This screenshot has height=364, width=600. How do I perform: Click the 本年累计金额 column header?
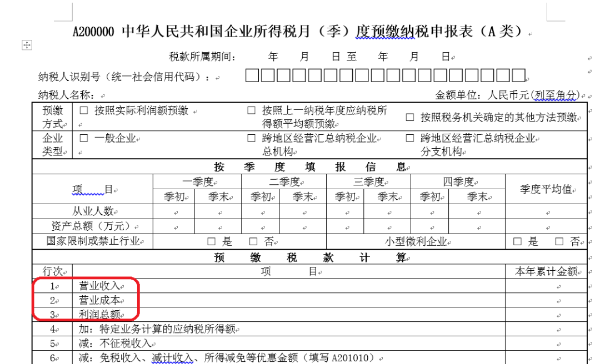click(546, 271)
